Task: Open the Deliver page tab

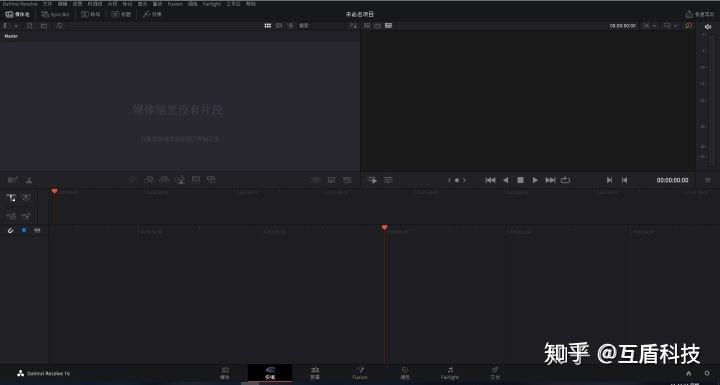Action: click(495, 373)
